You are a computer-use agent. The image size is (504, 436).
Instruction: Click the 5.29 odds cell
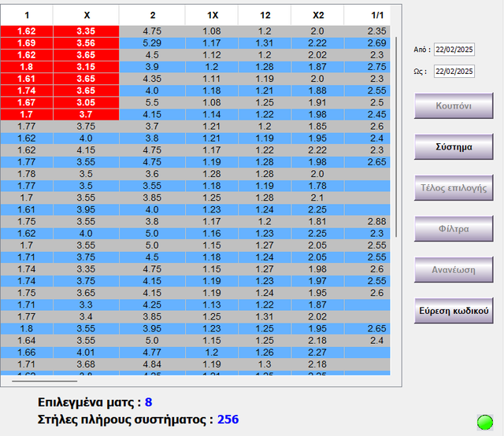point(152,43)
